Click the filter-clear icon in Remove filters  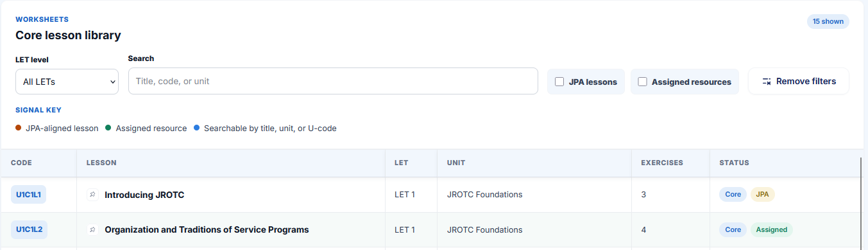pos(766,82)
